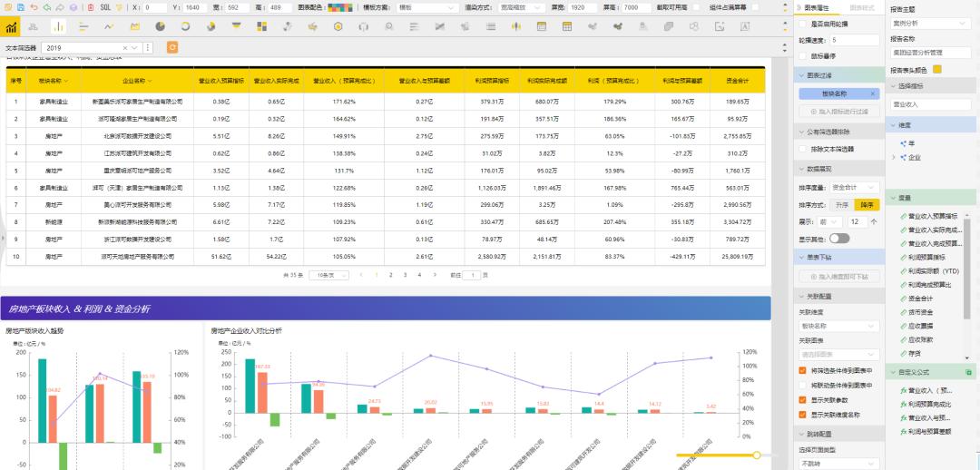
Task: Enable the 是否启用轮播 checkbox
Action: click(803, 24)
